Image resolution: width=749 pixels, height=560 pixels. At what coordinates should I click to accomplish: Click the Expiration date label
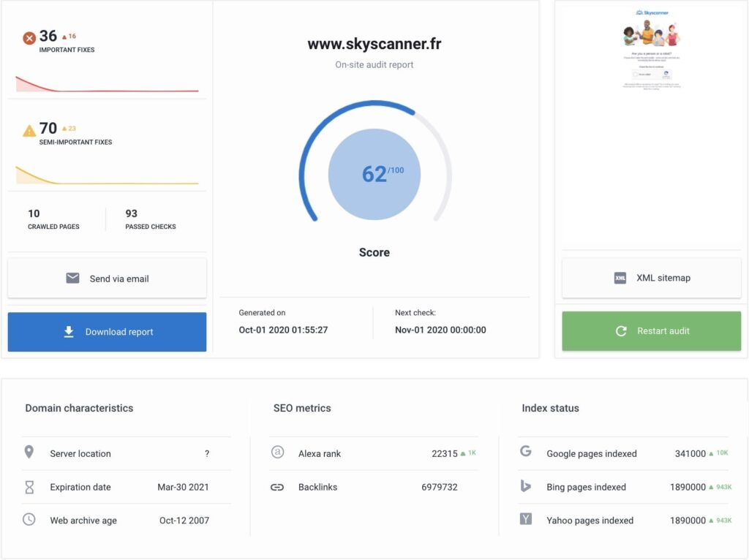tap(80, 487)
